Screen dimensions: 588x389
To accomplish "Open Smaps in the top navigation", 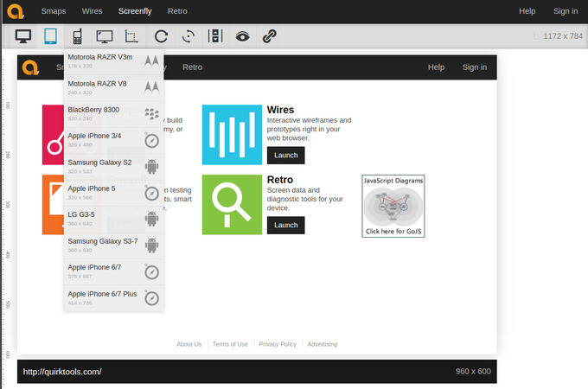I will tap(54, 11).
